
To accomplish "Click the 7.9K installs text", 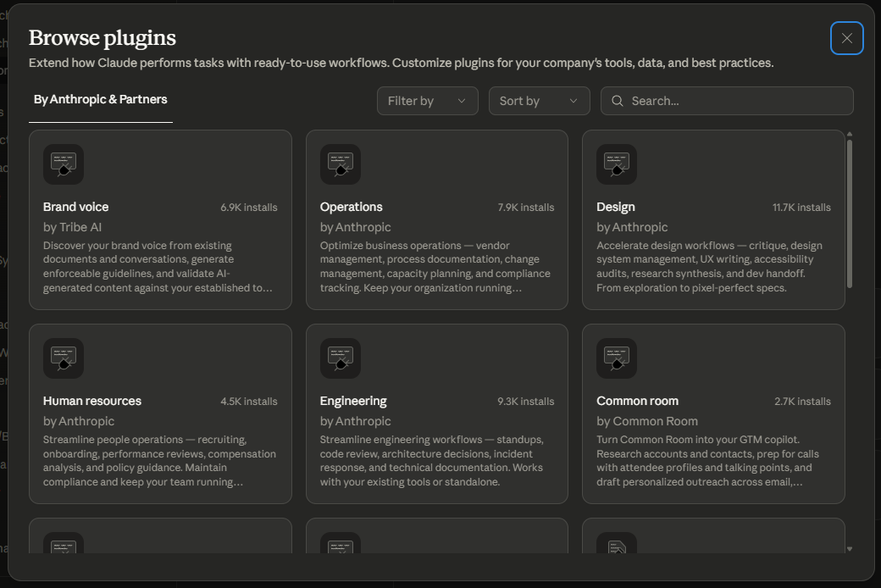I will point(526,208).
